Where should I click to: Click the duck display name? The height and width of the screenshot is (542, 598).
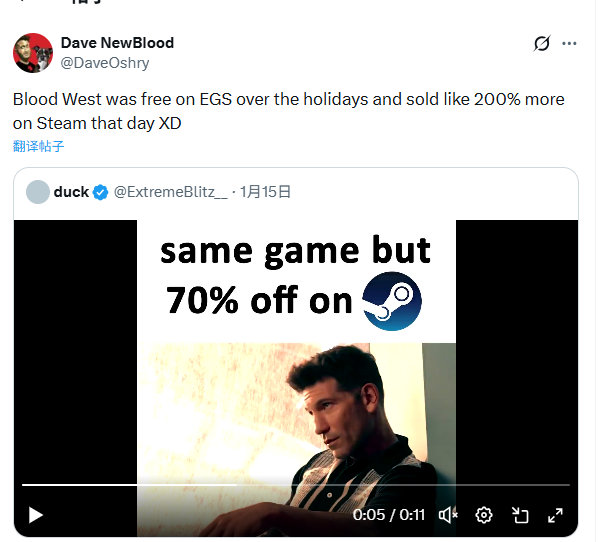[71, 192]
